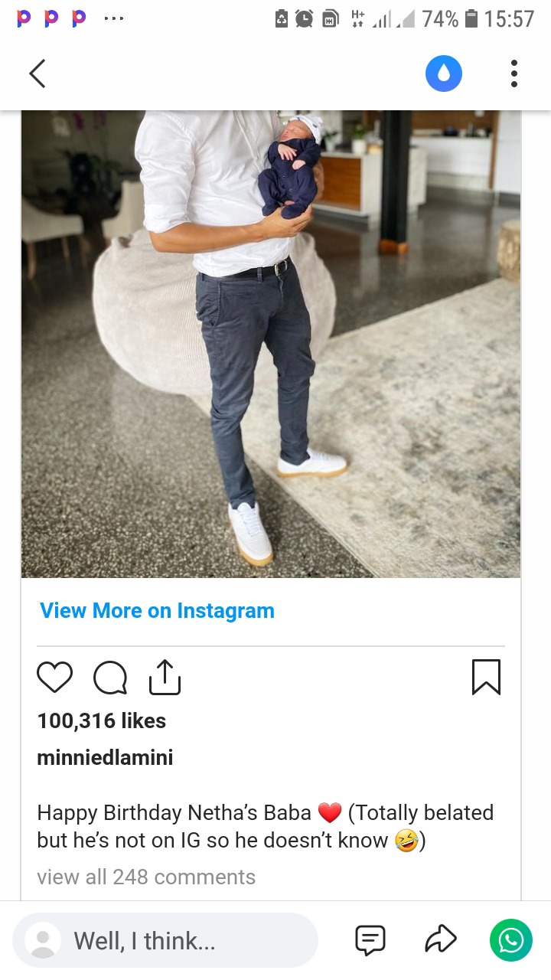The image size is (551, 980).
Task: Open minniedlamini profile name
Action: [x=105, y=757]
